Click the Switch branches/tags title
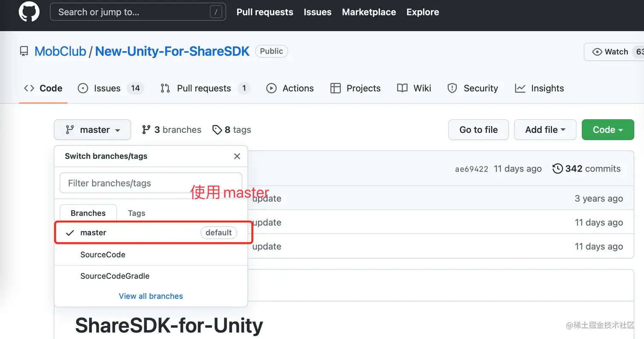Viewport: 644px width, 339px height. point(106,156)
